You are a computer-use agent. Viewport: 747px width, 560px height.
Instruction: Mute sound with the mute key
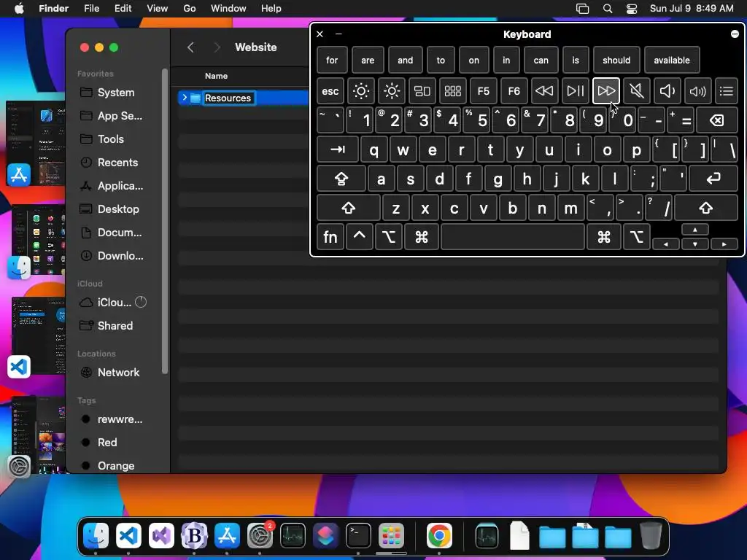pos(636,90)
